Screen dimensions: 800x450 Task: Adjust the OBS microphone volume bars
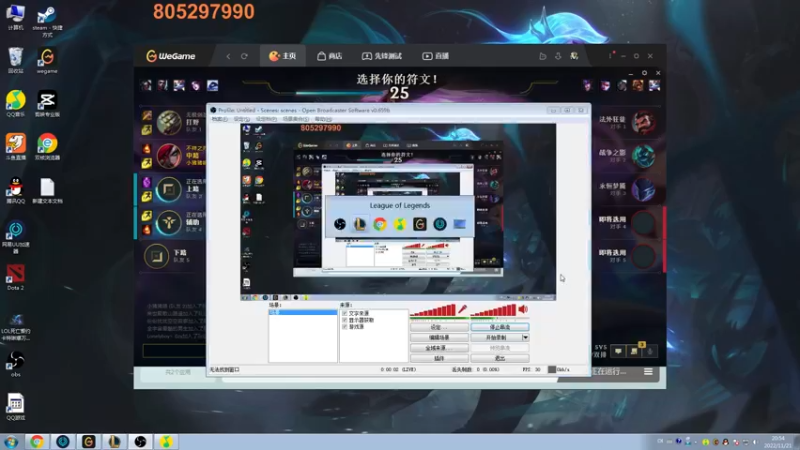(x=433, y=310)
